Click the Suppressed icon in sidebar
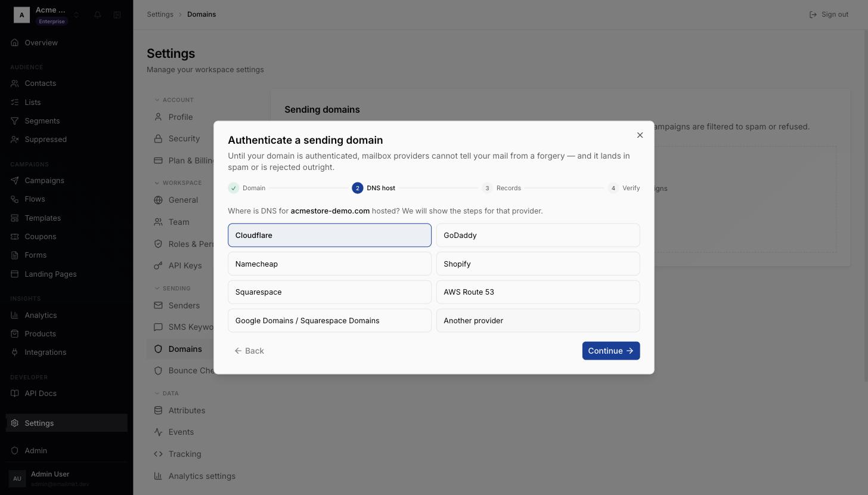 point(15,140)
